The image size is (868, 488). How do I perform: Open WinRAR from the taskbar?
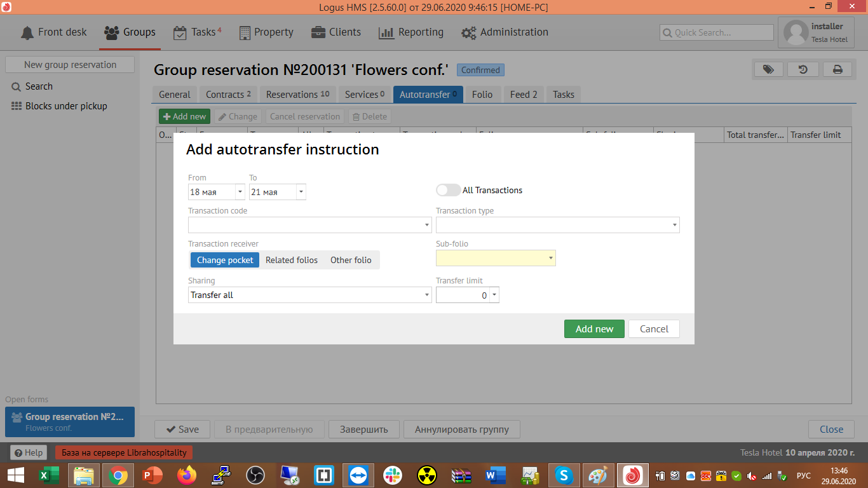point(461,475)
